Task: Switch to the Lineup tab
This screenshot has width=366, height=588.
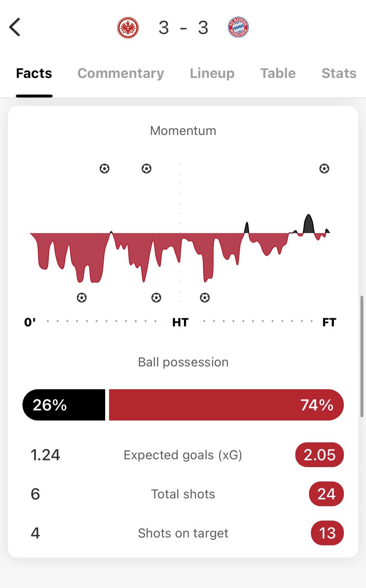Action: [212, 73]
